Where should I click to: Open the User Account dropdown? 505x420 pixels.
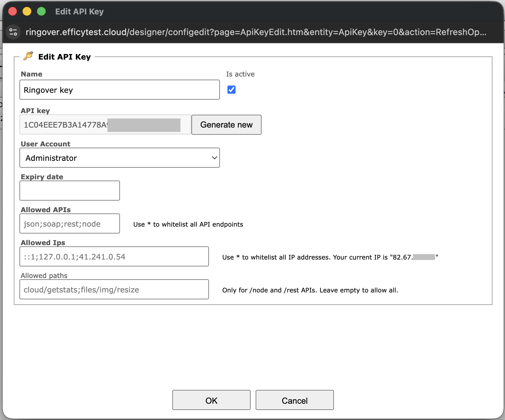(120, 158)
